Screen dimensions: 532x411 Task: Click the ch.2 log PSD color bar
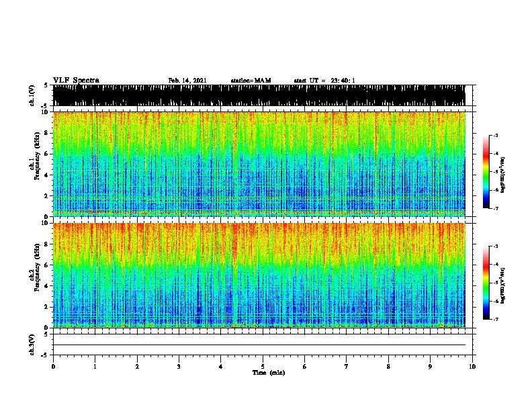486,283
